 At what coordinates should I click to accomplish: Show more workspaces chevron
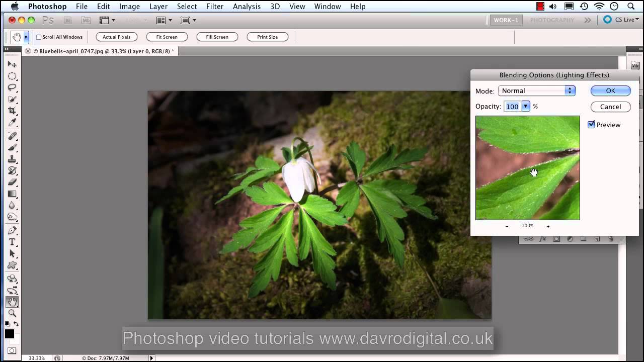click(x=587, y=20)
